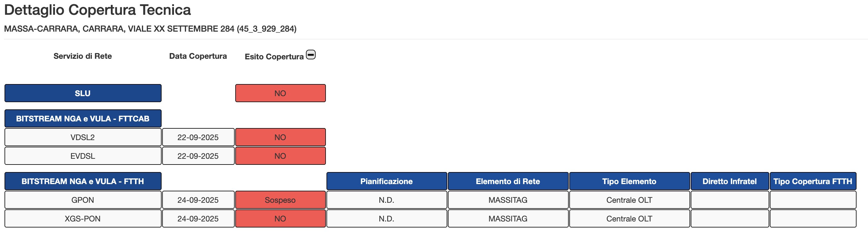Click the Tipo Copertura FTTH column header
The image size is (868, 232).
coord(812,181)
